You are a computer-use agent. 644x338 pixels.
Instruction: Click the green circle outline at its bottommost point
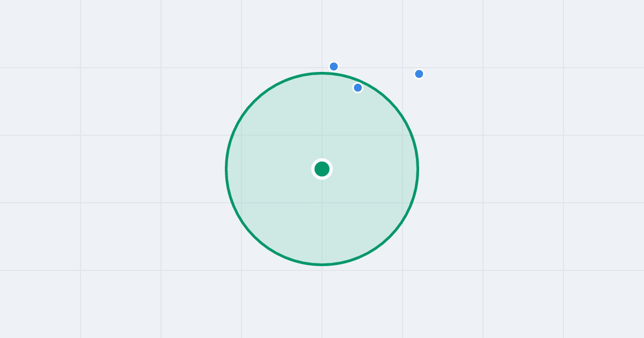(x=322, y=264)
